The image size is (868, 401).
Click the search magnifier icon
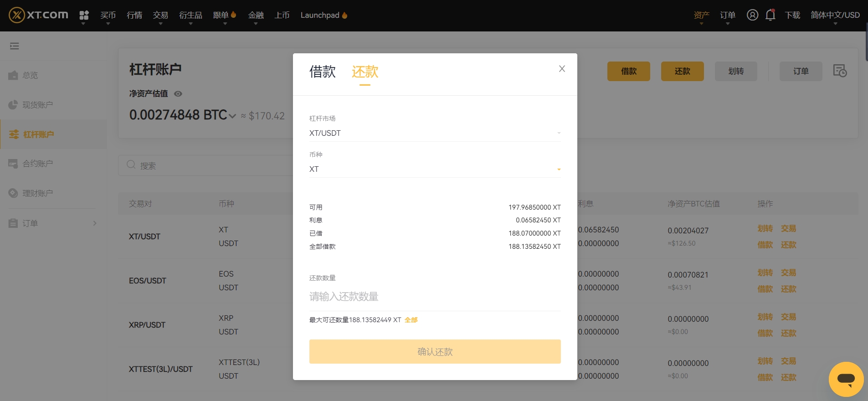131,165
